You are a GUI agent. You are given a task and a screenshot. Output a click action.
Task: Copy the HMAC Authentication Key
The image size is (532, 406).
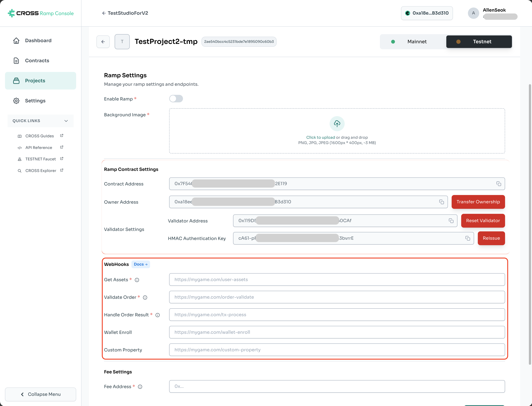coord(467,238)
